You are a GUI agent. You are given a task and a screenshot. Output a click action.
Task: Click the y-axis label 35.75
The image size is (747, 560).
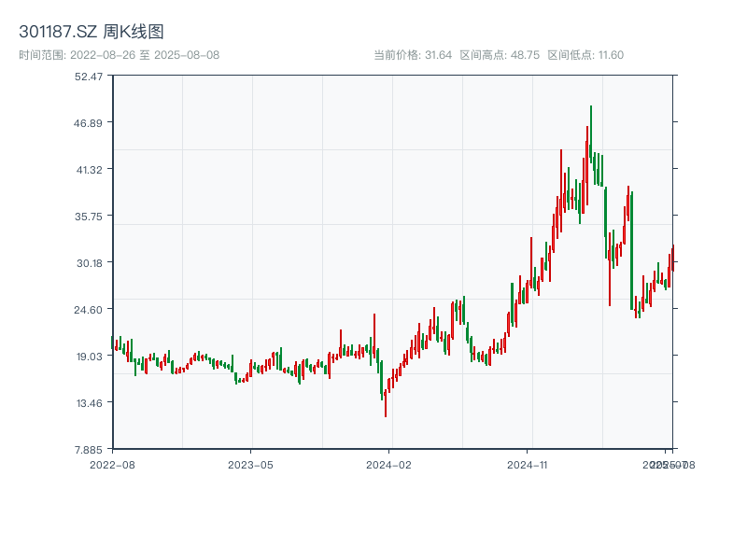point(89,217)
